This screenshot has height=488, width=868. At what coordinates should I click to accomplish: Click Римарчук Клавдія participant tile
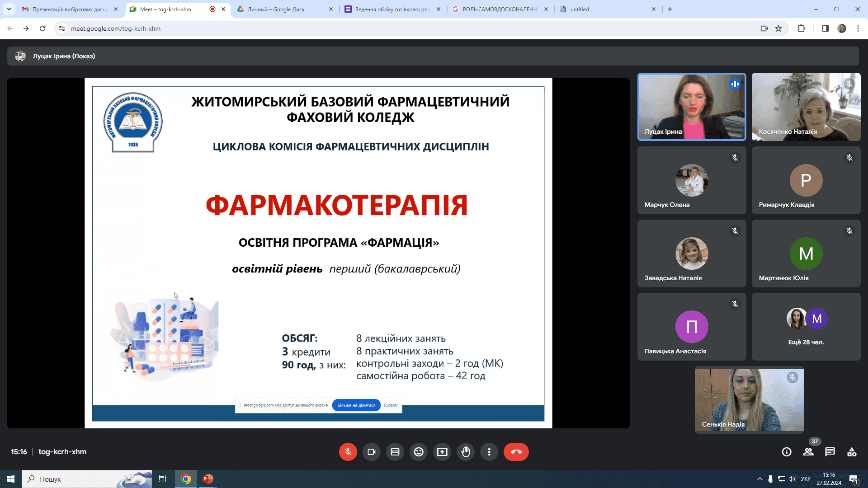[x=806, y=180]
